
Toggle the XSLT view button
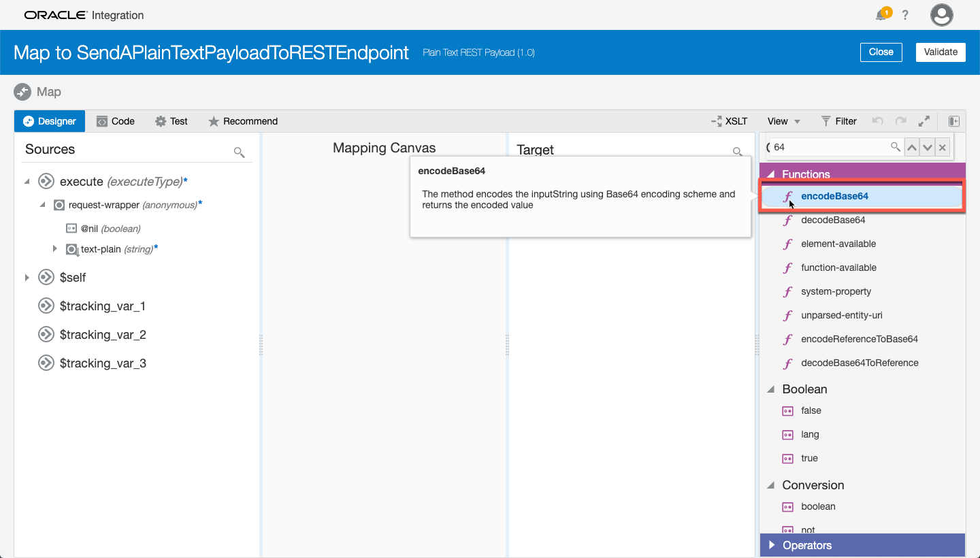[x=729, y=121]
